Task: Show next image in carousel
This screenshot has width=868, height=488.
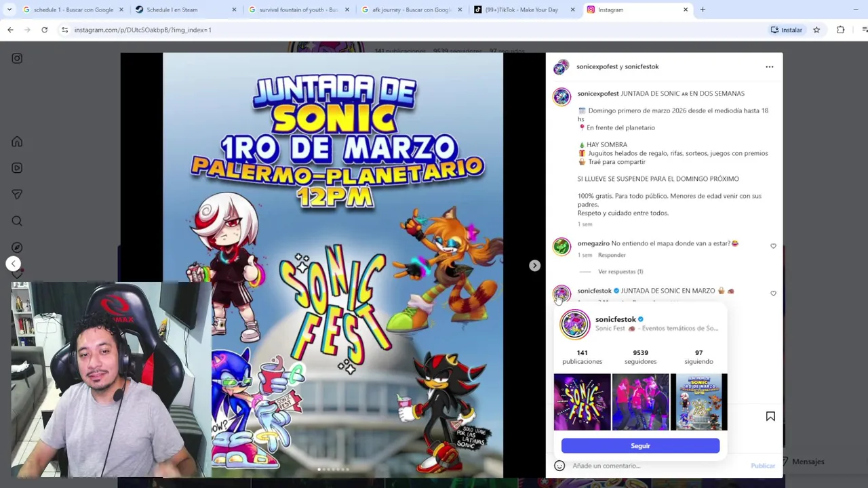Action: click(x=534, y=266)
